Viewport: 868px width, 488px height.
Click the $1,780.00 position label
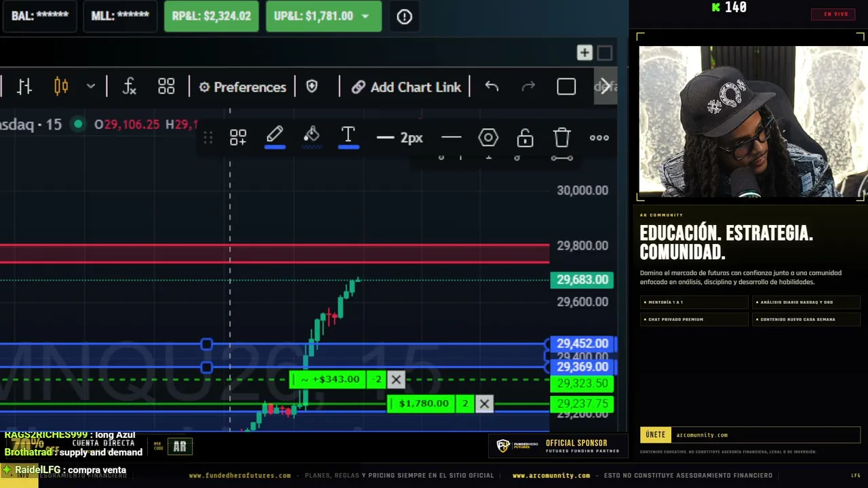(421, 404)
